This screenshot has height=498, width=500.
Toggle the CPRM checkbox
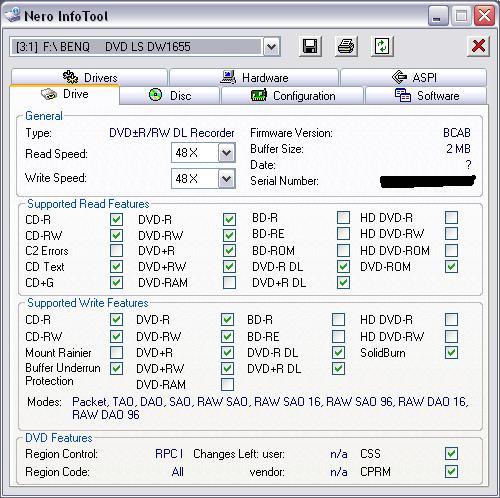451,471
